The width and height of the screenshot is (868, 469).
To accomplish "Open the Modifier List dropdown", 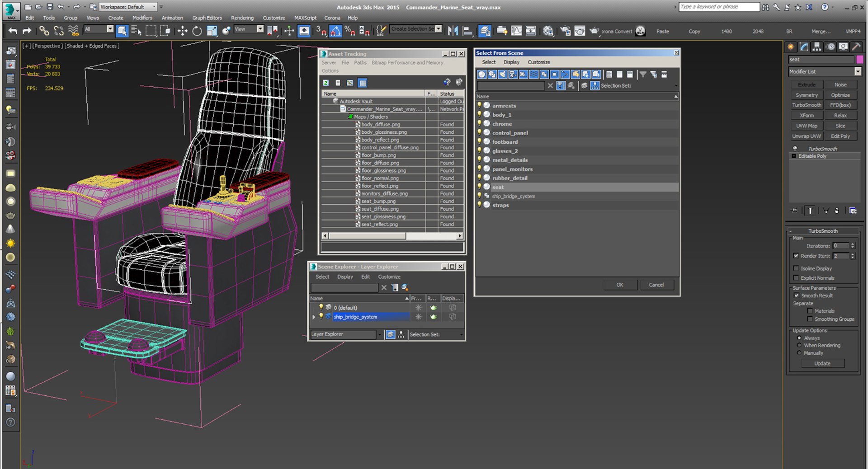I will pyautogui.click(x=858, y=71).
